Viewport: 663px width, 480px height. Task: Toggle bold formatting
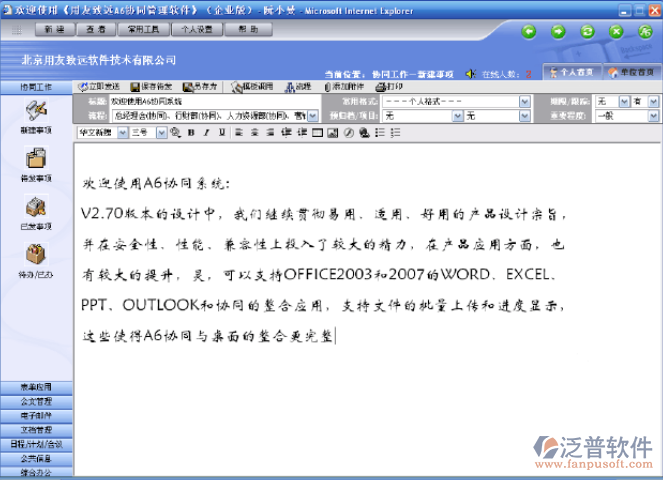point(191,133)
